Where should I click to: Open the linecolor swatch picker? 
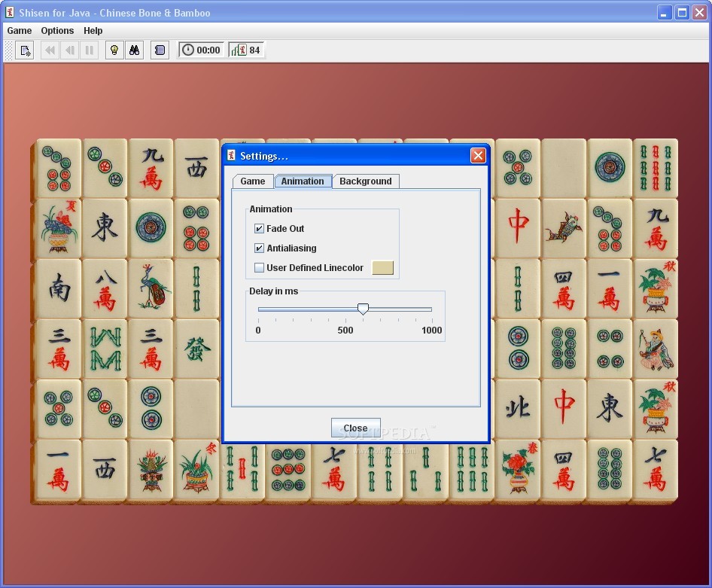tap(383, 267)
